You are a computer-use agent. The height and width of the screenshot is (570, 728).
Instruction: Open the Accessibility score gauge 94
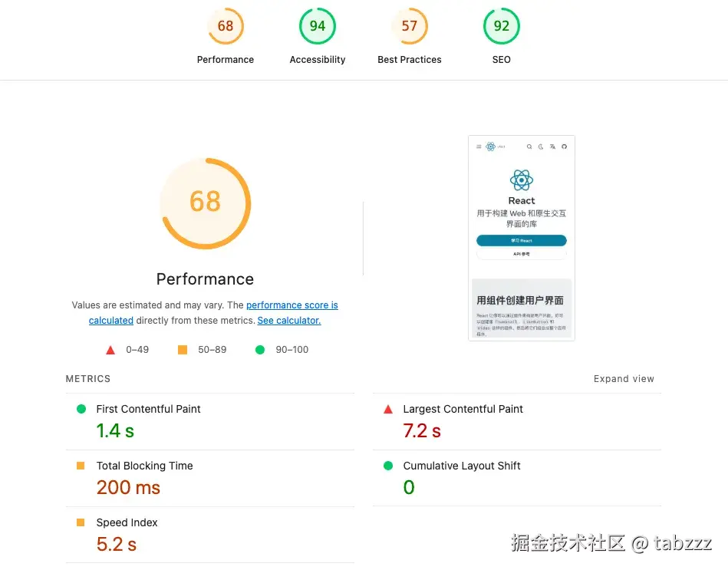pyautogui.click(x=317, y=26)
